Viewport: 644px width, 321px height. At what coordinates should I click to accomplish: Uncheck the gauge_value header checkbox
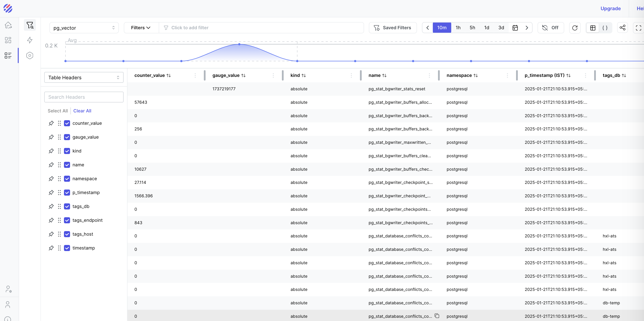(x=67, y=137)
